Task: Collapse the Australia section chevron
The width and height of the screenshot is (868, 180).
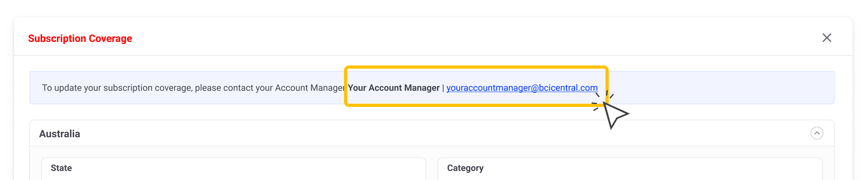Action: coord(817,133)
